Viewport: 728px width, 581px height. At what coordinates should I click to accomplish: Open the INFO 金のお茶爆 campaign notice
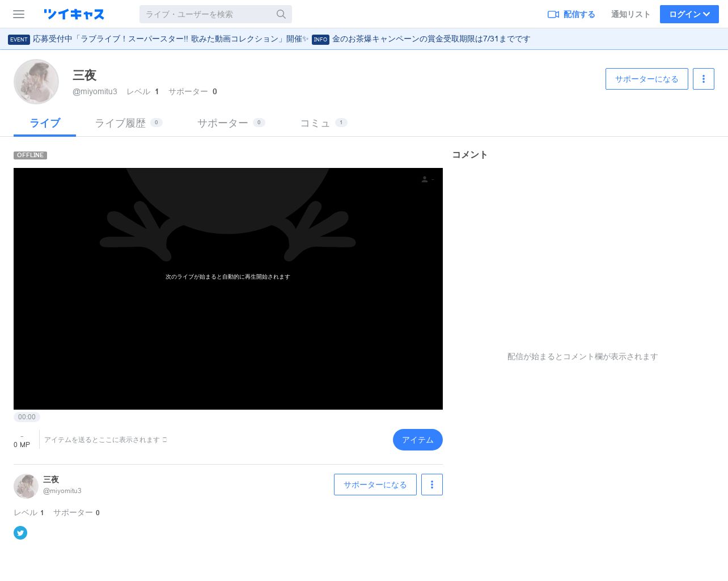click(421, 39)
